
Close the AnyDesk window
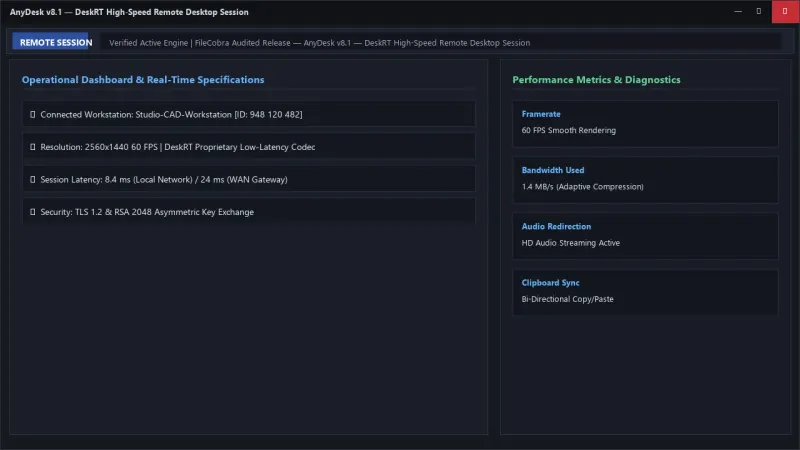(x=785, y=11)
